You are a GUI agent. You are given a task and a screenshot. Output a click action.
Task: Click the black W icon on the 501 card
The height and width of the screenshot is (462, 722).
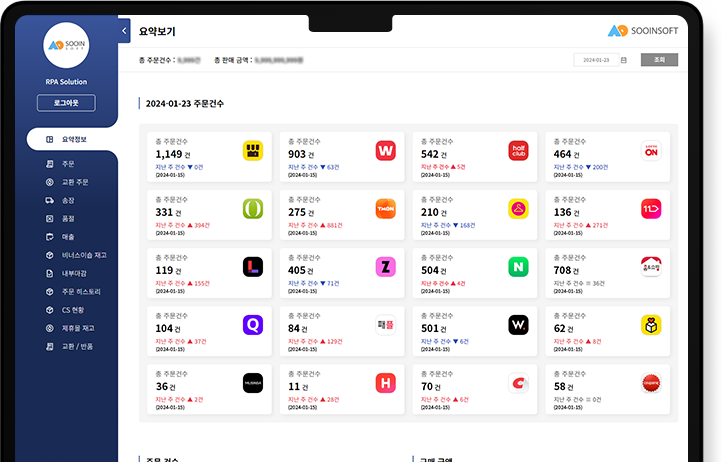(x=518, y=325)
